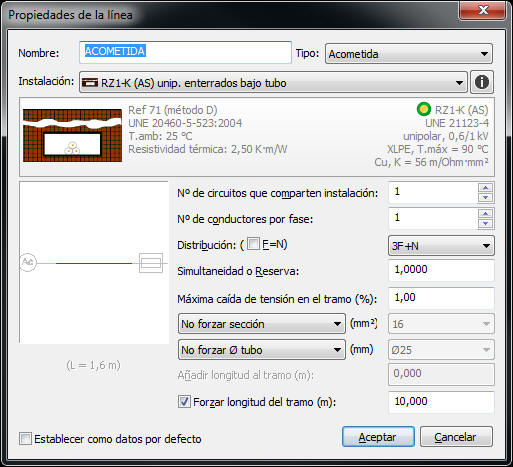Expand the Instalación RZ1-K dropdown
513x467 pixels.
(273, 82)
